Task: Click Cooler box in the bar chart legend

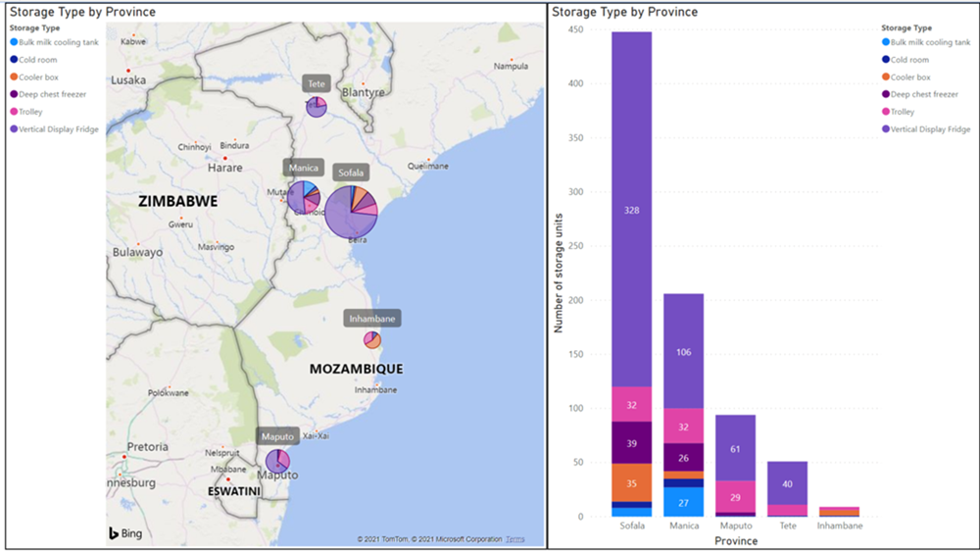Action: (910, 76)
